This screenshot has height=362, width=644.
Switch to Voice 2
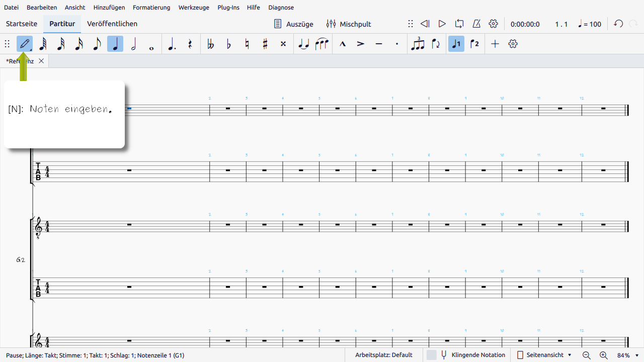click(x=474, y=44)
